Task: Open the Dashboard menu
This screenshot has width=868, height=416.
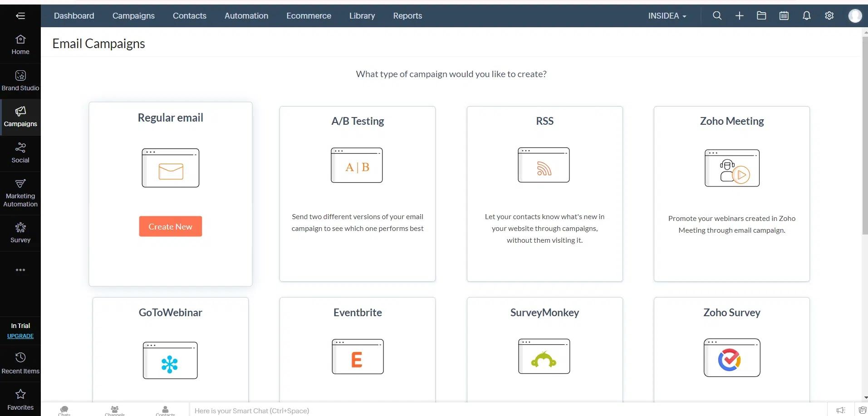Action: (x=74, y=16)
